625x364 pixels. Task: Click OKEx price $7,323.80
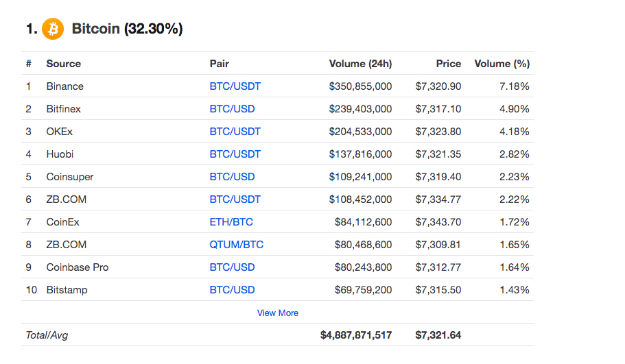point(438,132)
